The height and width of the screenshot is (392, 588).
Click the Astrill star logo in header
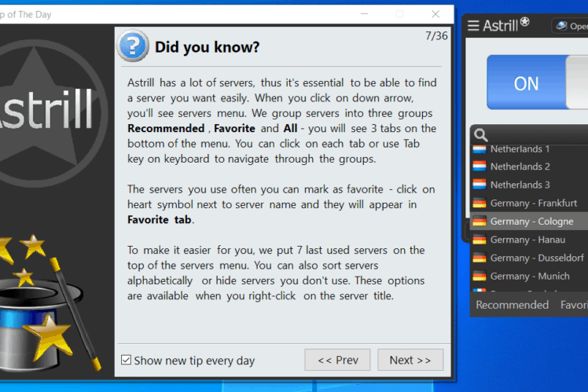click(x=525, y=22)
